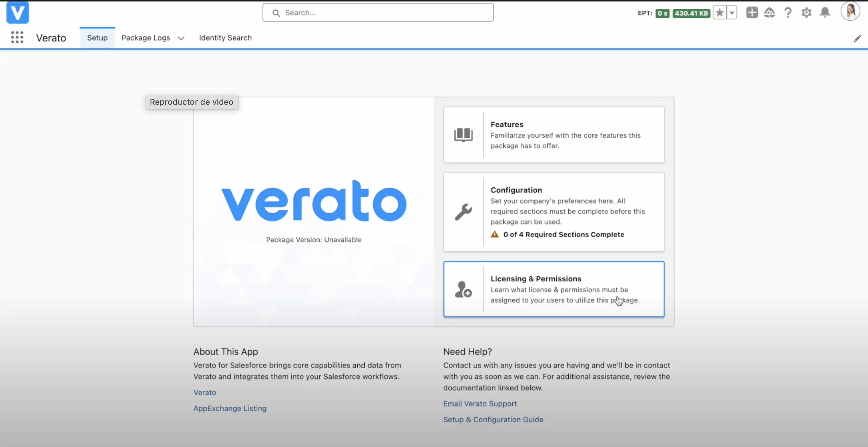The image size is (868, 447).
Task: Open the global actions plus icon
Action: (x=752, y=13)
